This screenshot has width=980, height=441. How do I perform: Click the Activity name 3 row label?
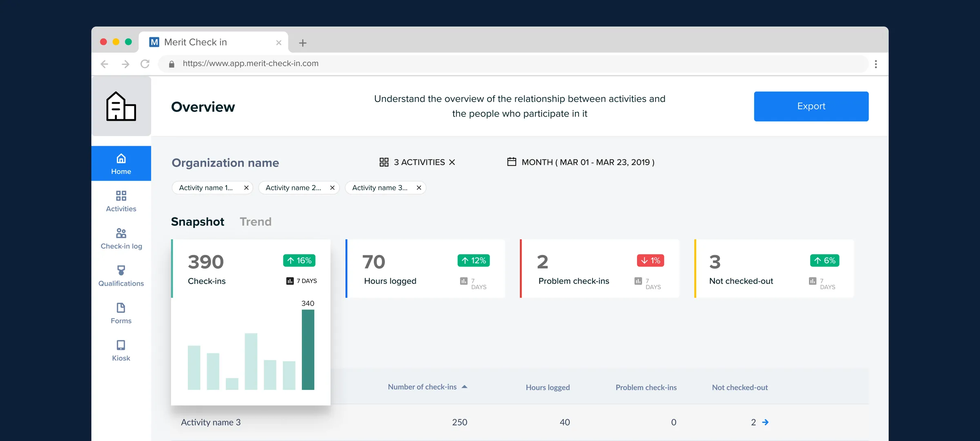pyautogui.click(x=211, y=422)
